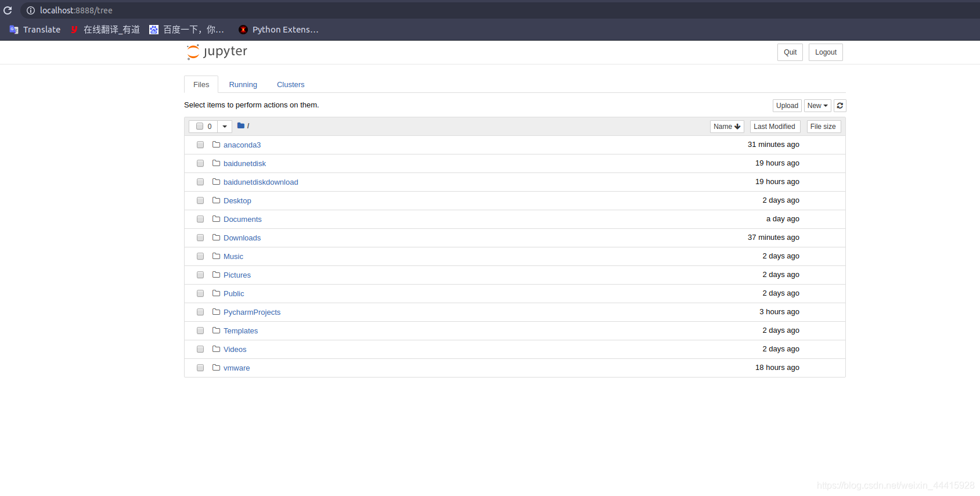Tick the Templates checkbox
The image size is (980, 496).
tap(200, 330)
